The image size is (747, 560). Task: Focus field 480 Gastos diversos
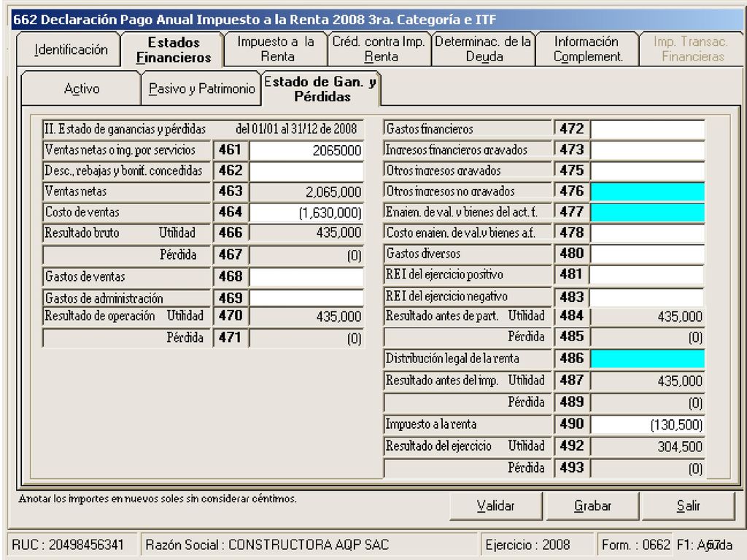[x=648, y=254]
